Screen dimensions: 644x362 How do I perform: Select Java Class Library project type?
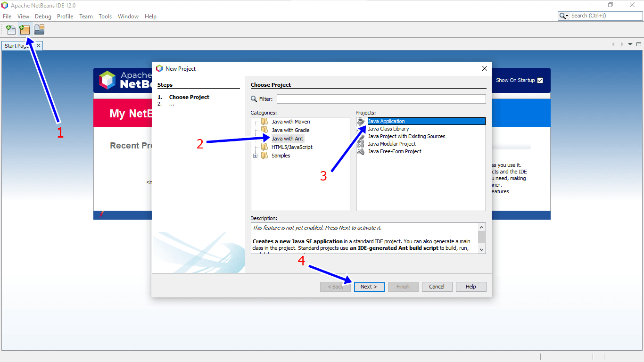coord(388,129)
